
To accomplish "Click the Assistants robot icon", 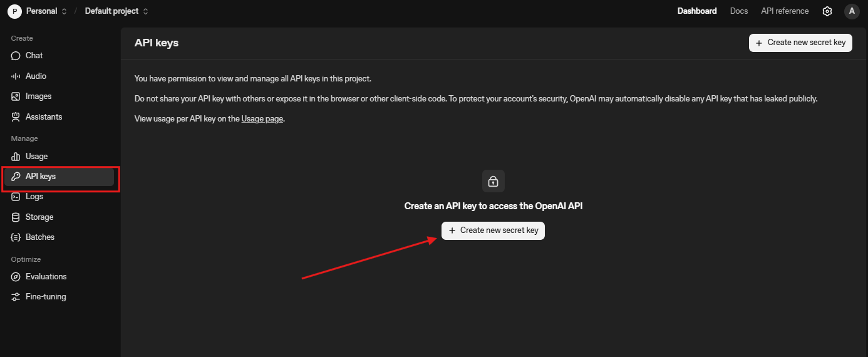I will click(x=16, y=117).
